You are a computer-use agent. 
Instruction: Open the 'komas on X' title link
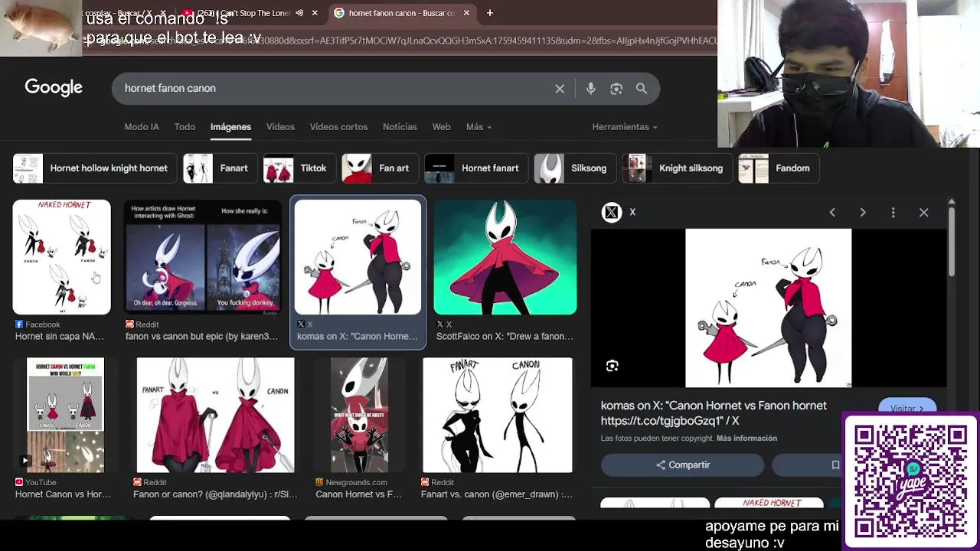[714, 413]
